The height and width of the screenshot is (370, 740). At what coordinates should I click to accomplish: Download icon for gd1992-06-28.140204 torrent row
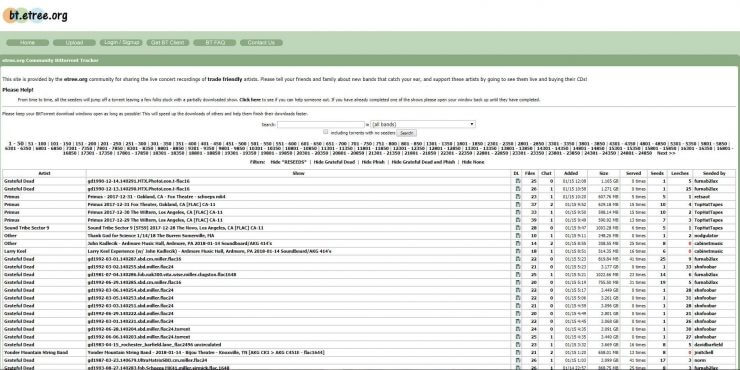[518, 329]
